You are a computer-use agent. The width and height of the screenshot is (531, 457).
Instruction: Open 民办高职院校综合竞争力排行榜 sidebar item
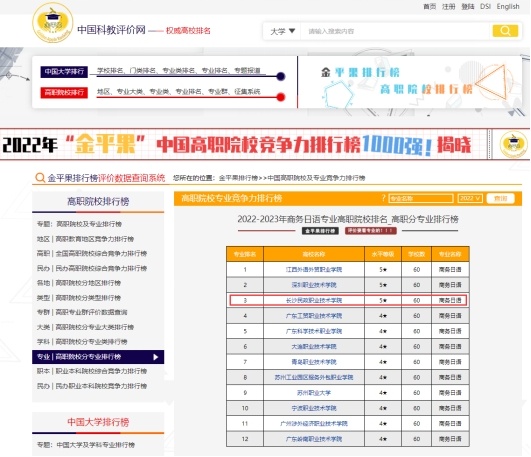coord(92,268)
